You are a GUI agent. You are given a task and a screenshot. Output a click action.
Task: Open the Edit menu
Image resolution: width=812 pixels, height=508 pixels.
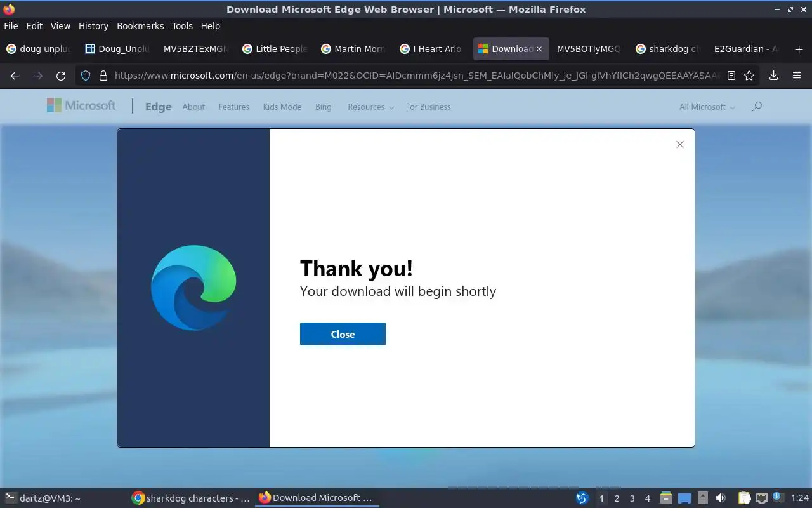(x=34, y=26)
